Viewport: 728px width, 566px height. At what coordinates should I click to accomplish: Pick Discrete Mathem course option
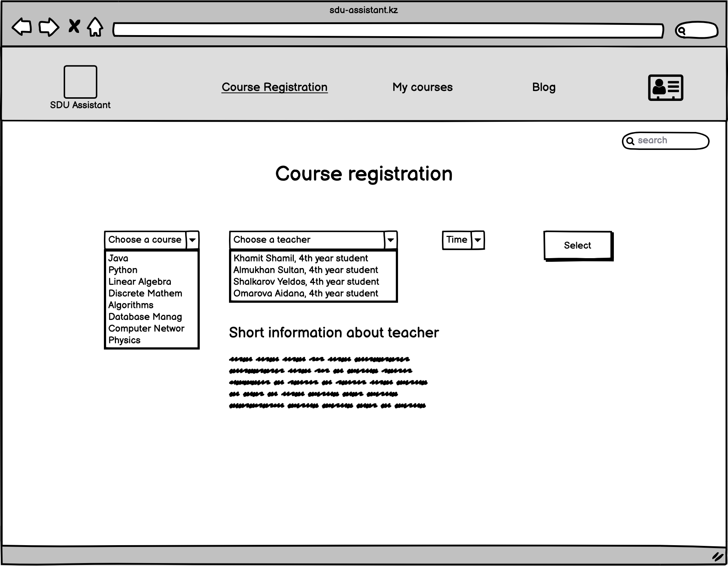152,293
